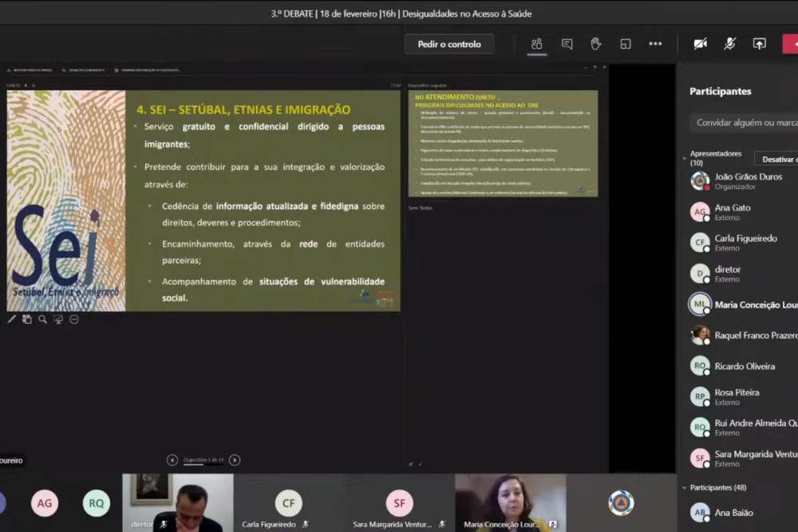
Task: Open the more actions ellipsis menu
Action: (x=655, y=44)
